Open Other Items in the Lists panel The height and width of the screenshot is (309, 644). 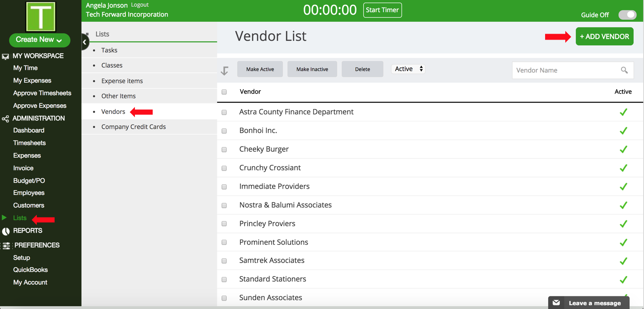pyautogui.click(x=118, y=96)
